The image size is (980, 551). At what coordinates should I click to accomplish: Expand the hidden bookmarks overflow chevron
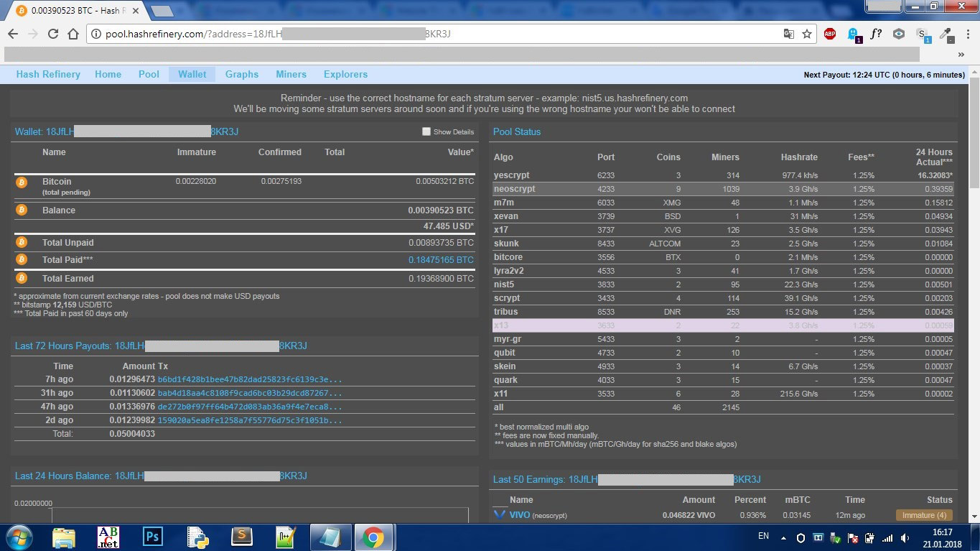pos(961,55)
